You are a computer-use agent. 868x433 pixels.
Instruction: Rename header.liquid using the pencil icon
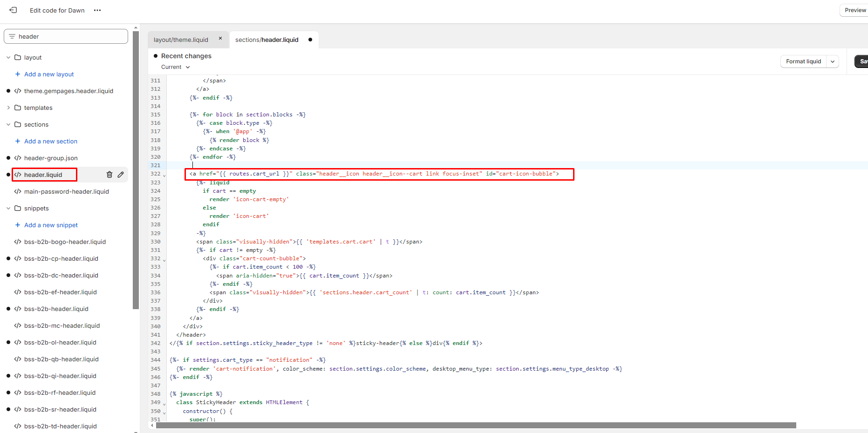(121, 175)
